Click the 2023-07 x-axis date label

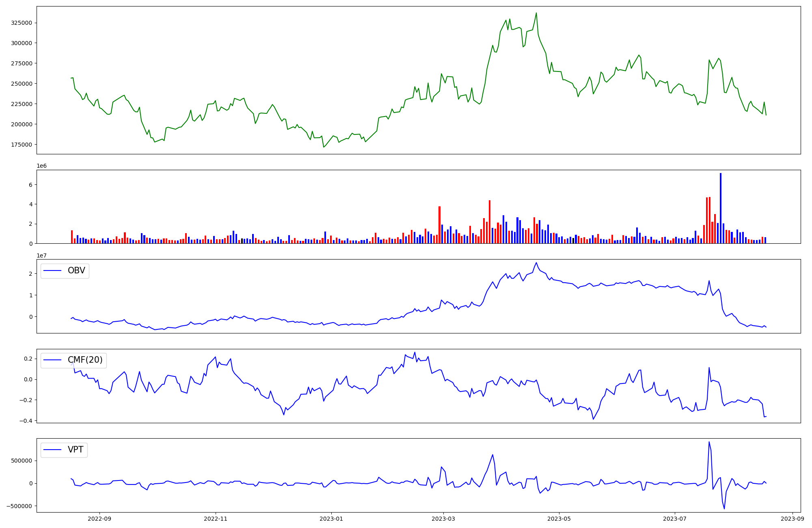pos(675,519)
